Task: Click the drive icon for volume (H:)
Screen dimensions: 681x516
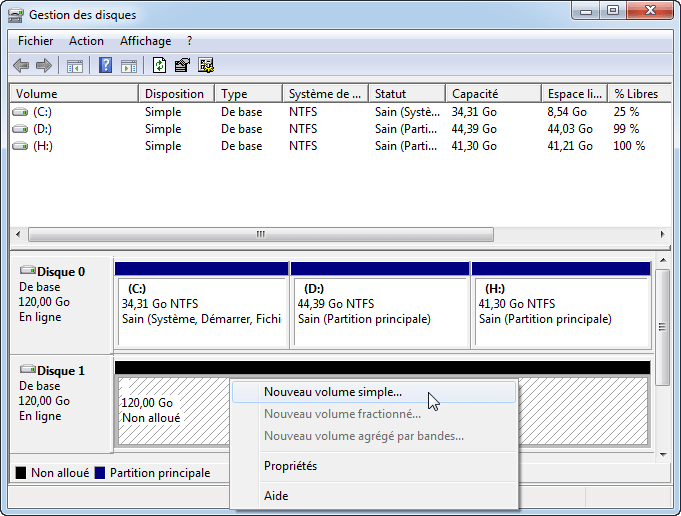Action: click(x=20, y=146)
